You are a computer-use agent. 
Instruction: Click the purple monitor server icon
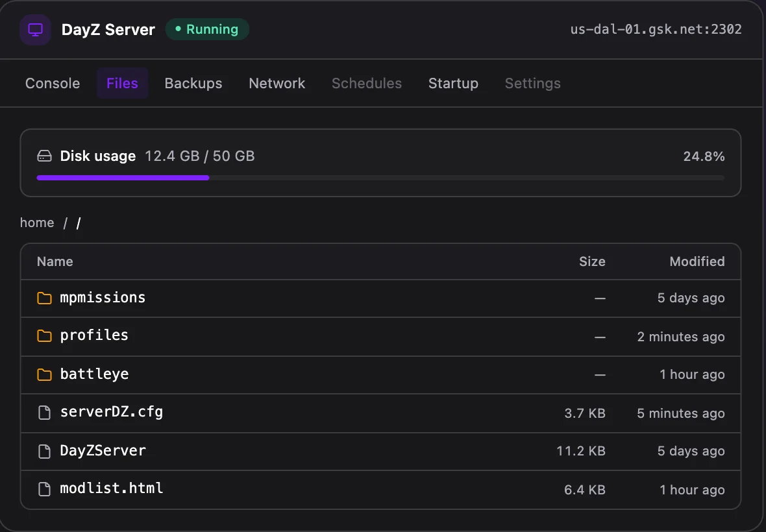click(35, 30)
